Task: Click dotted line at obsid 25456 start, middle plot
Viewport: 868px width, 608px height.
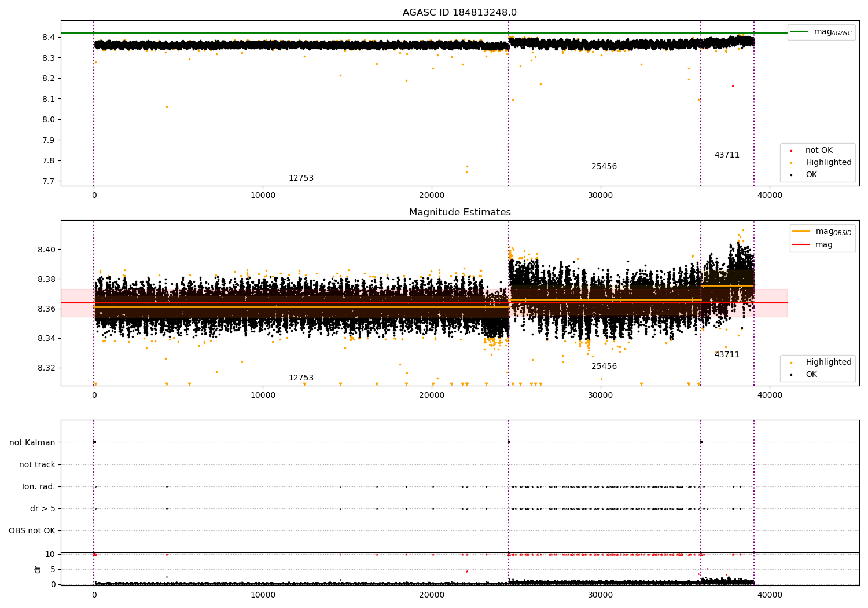Action: [509, 303]
